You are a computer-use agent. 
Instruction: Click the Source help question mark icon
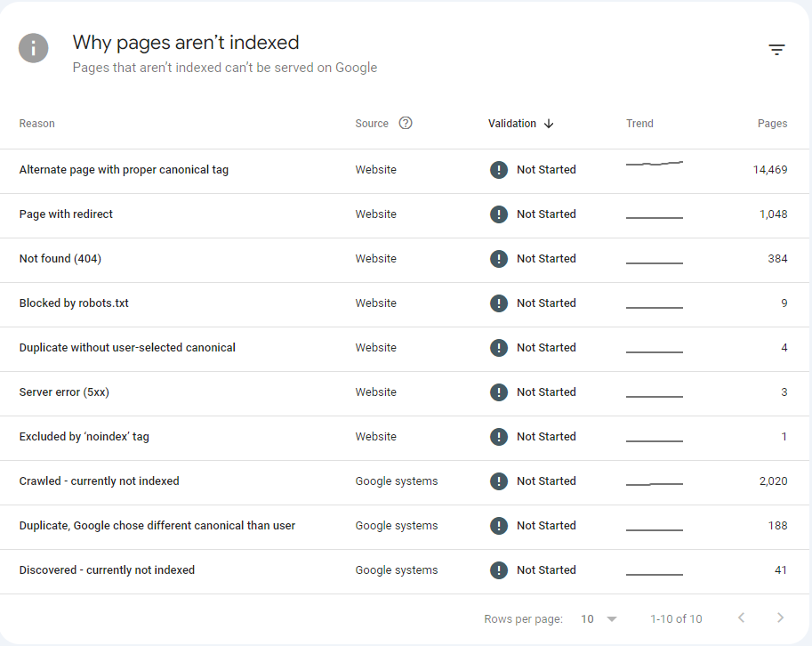[x=406, y=124]
